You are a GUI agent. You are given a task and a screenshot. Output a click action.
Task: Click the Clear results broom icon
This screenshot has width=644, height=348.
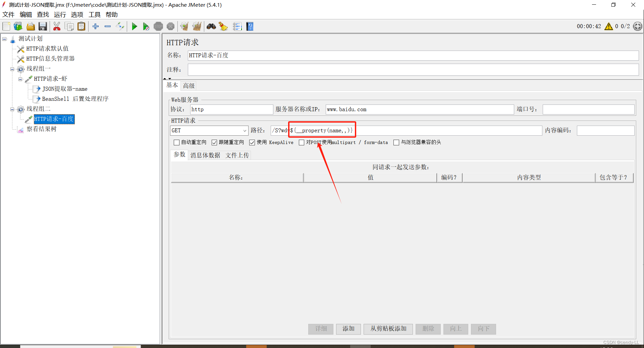pos(184,26)
